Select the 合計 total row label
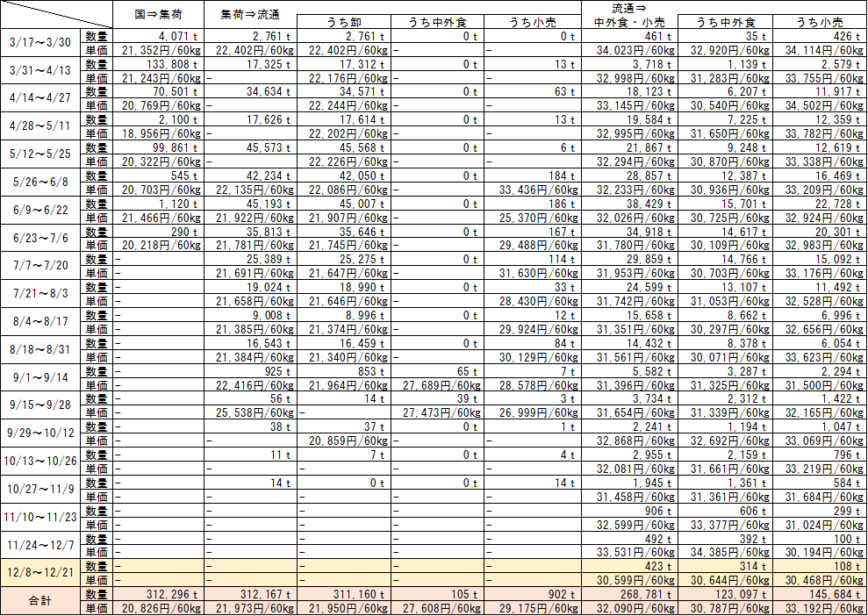 pos(41,601)
